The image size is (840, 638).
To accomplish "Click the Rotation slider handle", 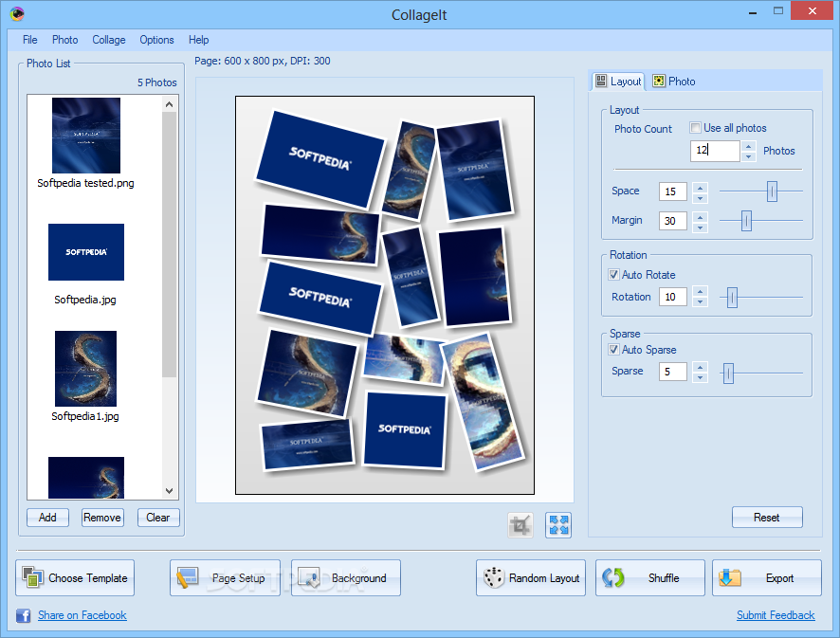I will pyautogui.click(x=732, y=298).
